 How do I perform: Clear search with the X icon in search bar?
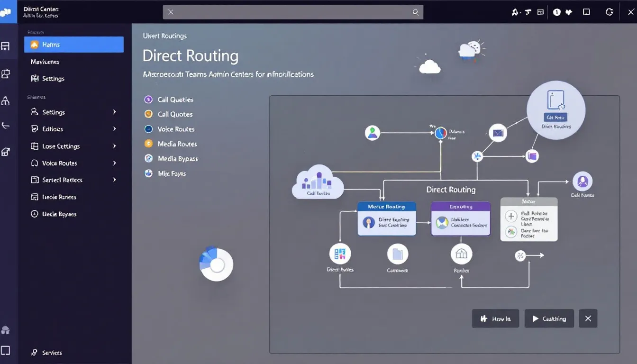pos(171,12)
